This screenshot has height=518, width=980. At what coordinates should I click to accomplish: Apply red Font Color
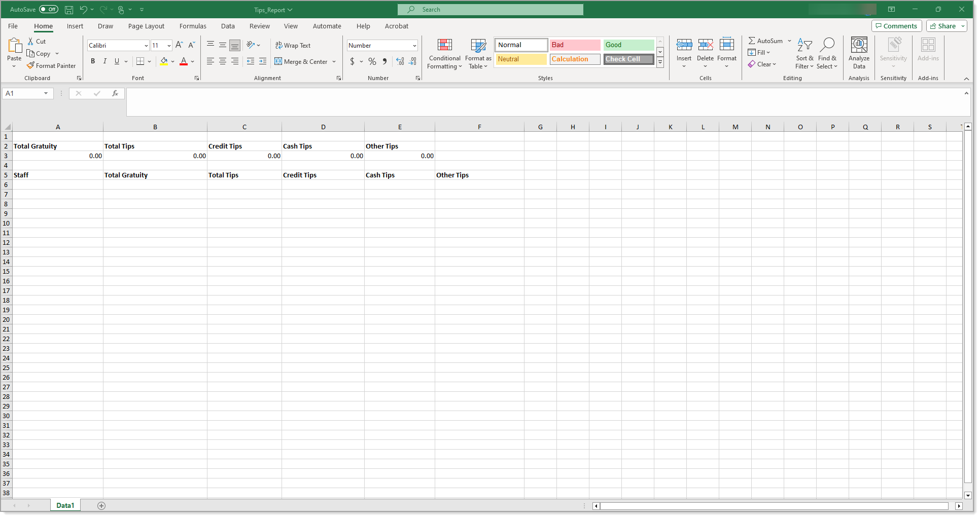[184, 61]
